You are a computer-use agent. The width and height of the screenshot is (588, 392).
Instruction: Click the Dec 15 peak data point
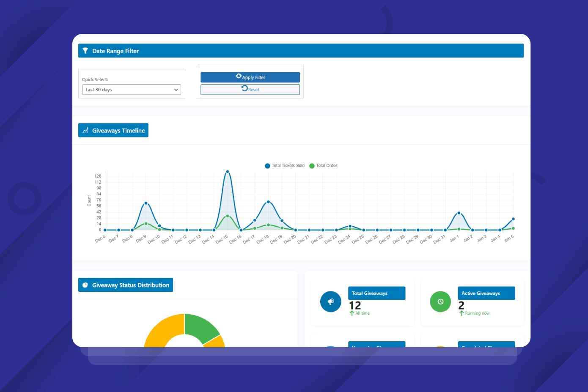pos(228,172)
